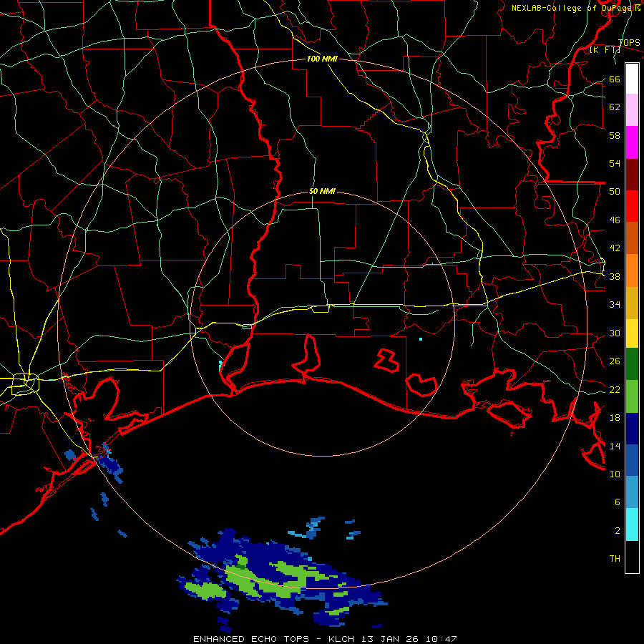Click the 2 legend scale value
644x644 pixels.
click(x=618, y=531)
